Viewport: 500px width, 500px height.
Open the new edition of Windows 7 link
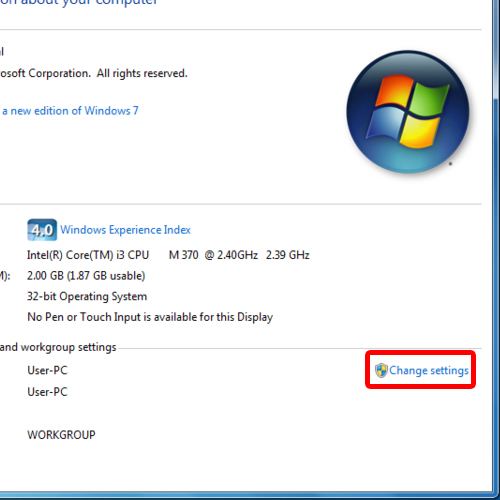pos(70,111)
